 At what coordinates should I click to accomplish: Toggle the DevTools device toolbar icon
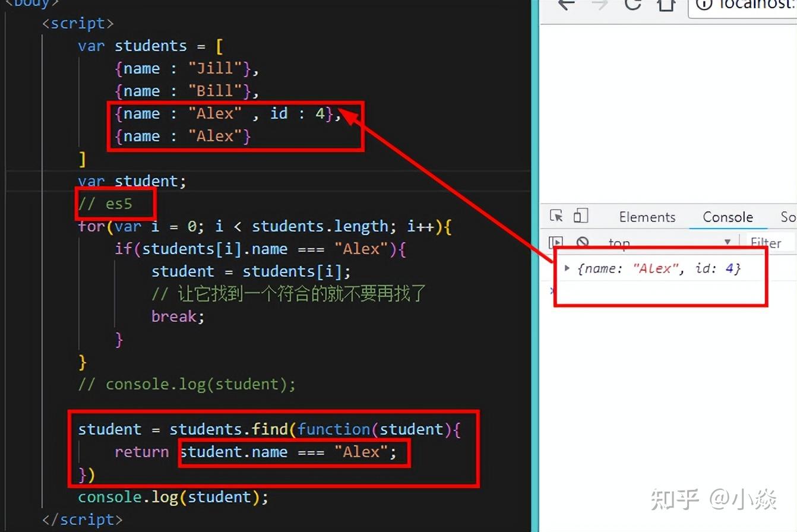[x=581, y=216]
